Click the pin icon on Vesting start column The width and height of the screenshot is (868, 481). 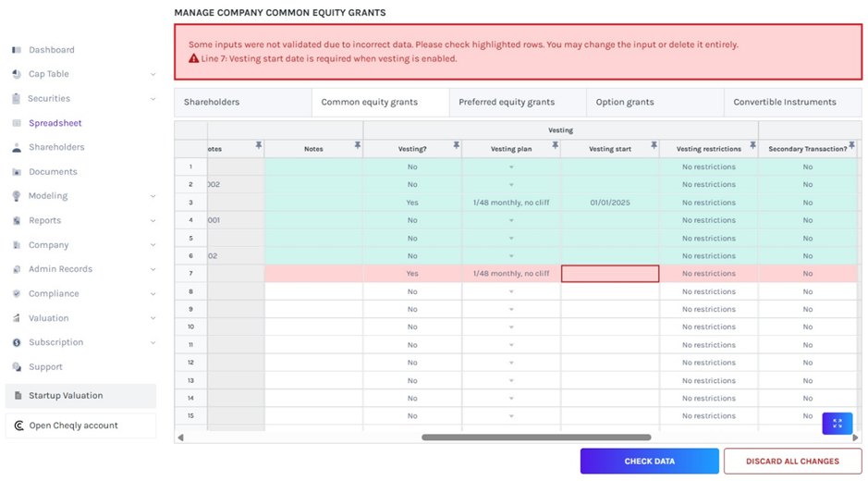coord(654,145)
